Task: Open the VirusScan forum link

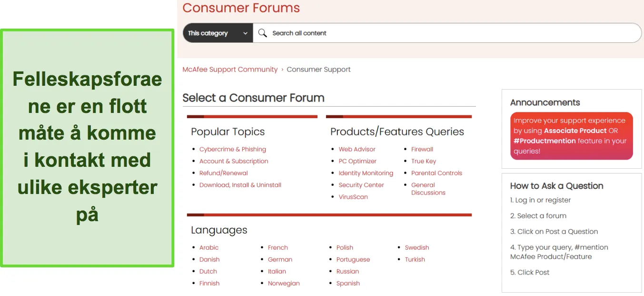Action: coord(353,197)
